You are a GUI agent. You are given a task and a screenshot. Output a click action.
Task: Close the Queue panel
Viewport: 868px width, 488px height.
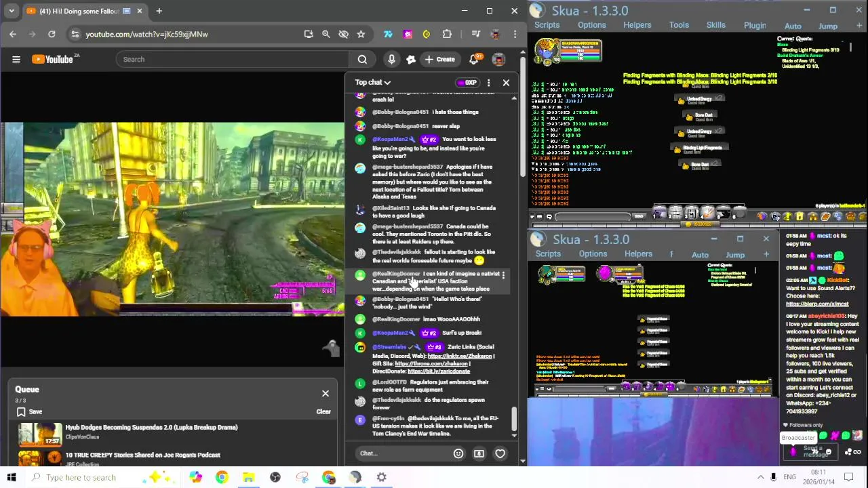[325, 394]
